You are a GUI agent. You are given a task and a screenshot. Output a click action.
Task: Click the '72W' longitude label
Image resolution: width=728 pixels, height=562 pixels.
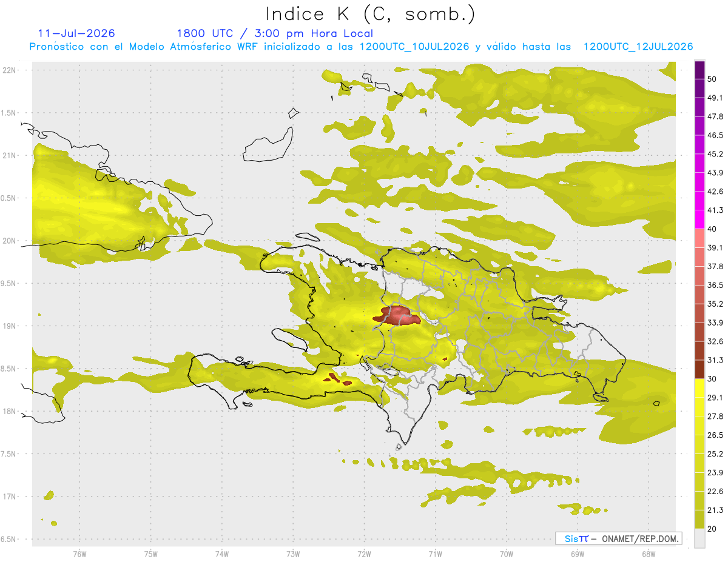coord(364,554)
